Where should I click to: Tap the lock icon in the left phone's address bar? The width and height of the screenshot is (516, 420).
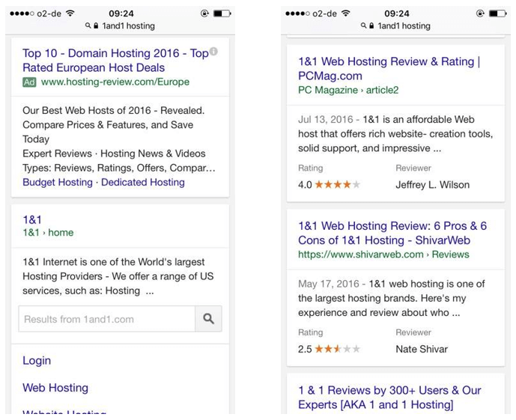[x=96, y=25]
